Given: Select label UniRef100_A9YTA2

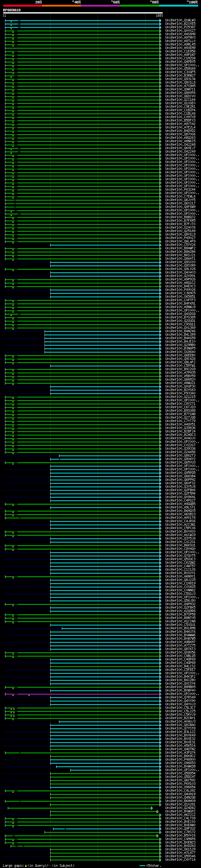Looking at the screenshot, I should coord(180,124).
